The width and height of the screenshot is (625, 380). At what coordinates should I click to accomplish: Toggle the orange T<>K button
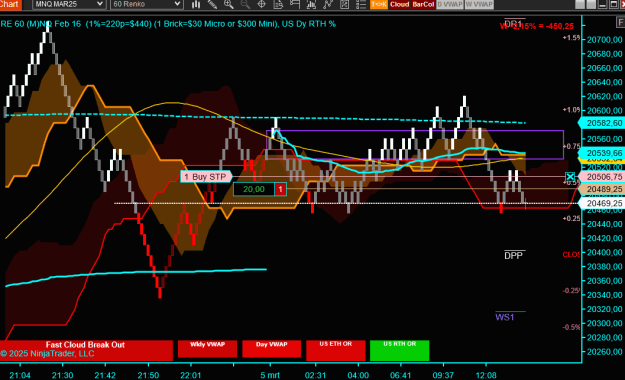pos(379,4)
